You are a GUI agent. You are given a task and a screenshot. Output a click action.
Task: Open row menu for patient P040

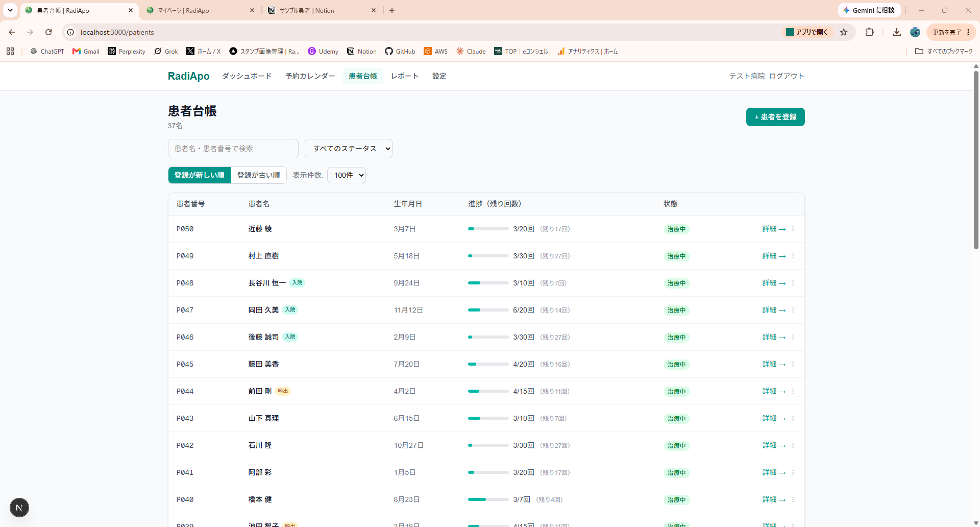[x=793, y=499]
